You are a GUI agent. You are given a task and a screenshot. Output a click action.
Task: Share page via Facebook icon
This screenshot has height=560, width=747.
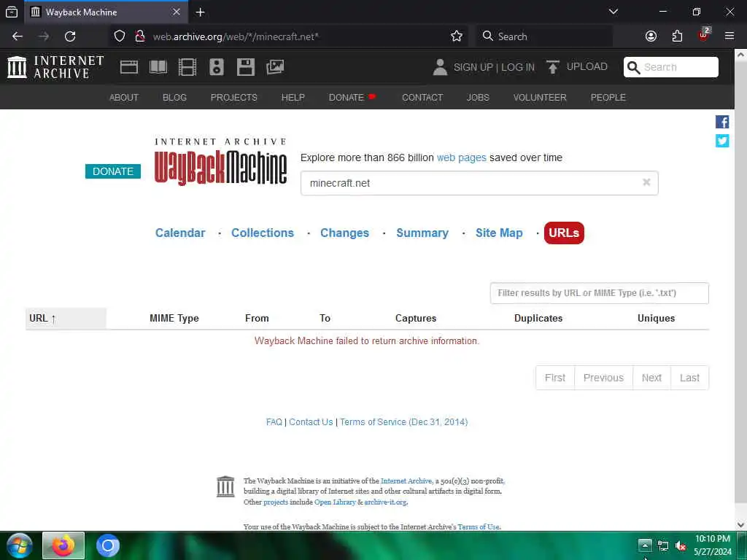click(721, 122)
